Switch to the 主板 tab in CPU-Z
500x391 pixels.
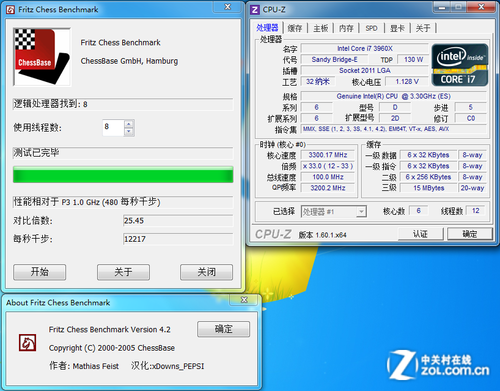321,28
